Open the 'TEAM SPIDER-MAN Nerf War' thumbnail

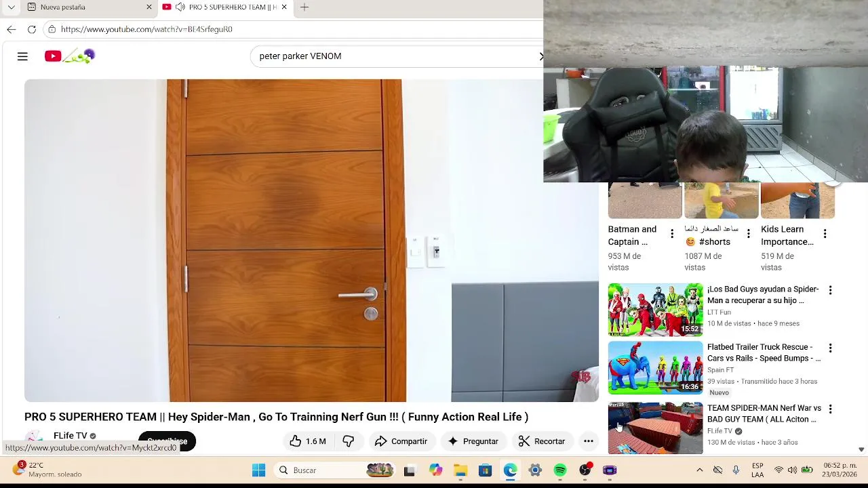pos(656,428)
